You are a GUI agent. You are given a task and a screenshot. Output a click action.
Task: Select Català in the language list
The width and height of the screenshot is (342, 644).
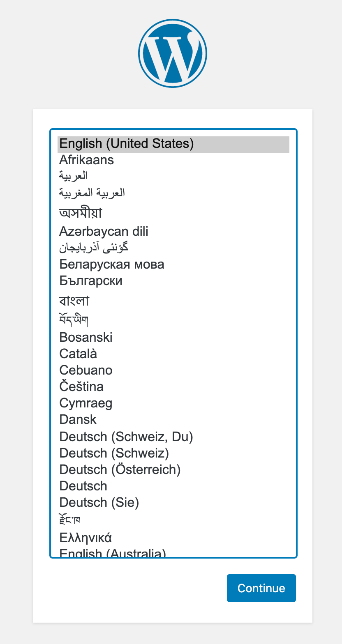coord(78,354)
